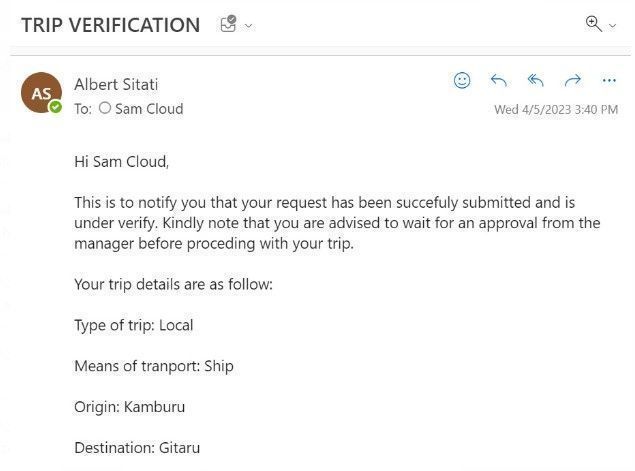Click the presence circle beside Sam Cloud
Image resolution: width=635 pixels, height=471 pixels.
pyautogui.click(x=105, y=108)
